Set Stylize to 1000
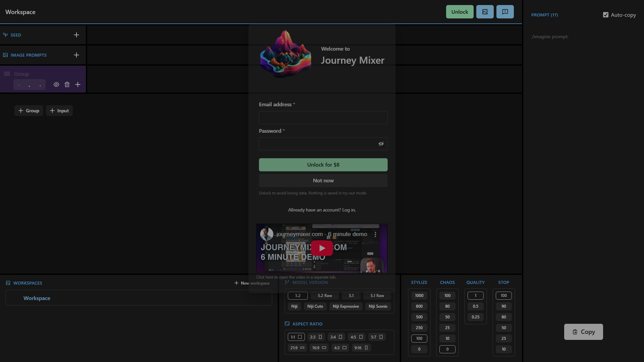The height and width of the screenshot is (362, 644). [x=419, y=296]
